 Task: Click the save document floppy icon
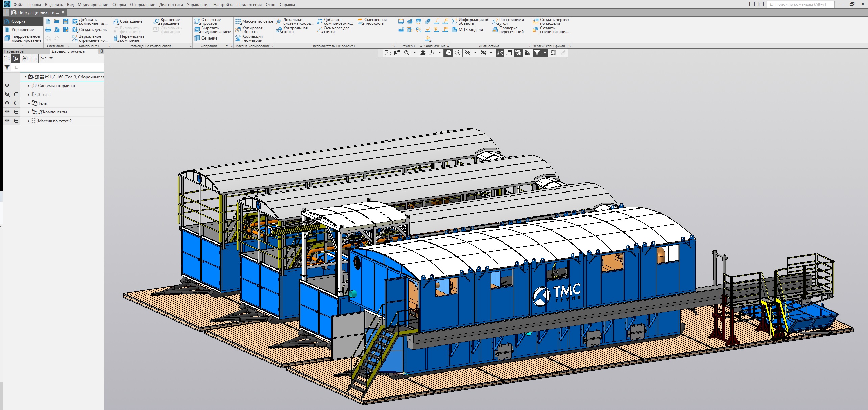pos(66,21)
